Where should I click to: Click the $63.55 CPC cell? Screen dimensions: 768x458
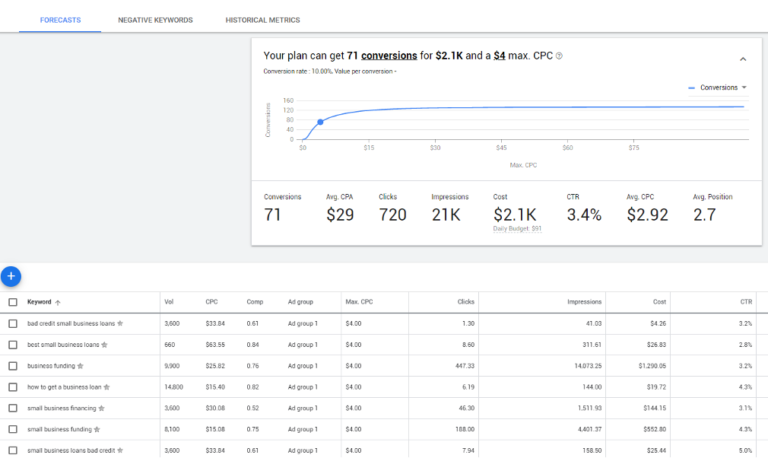(215, 345)
